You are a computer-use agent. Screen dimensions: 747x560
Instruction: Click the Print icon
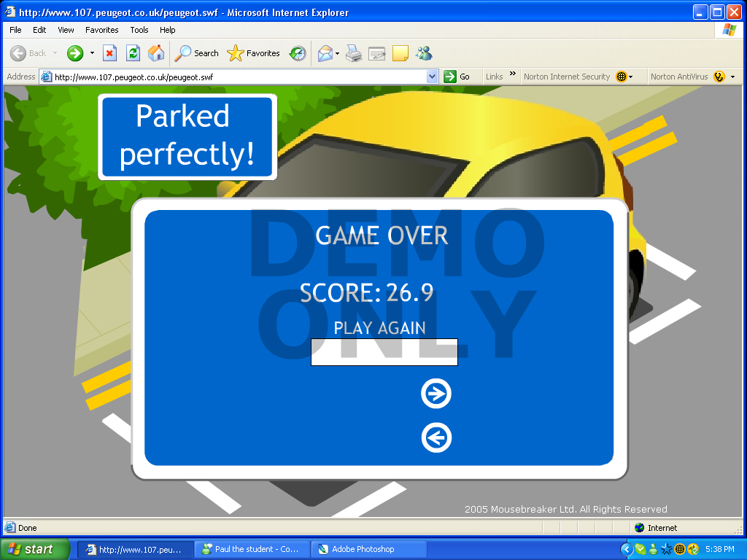tap(354, 53)
